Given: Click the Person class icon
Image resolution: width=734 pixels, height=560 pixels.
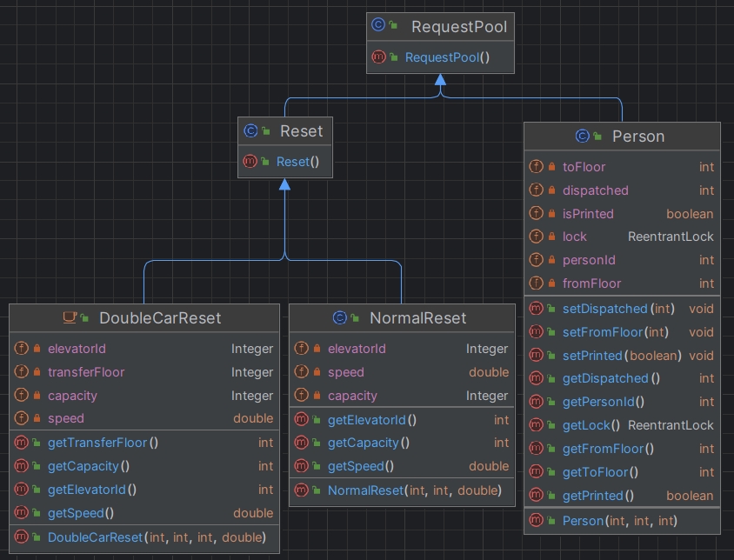Looking at the screenshot, I should (583, 137).
